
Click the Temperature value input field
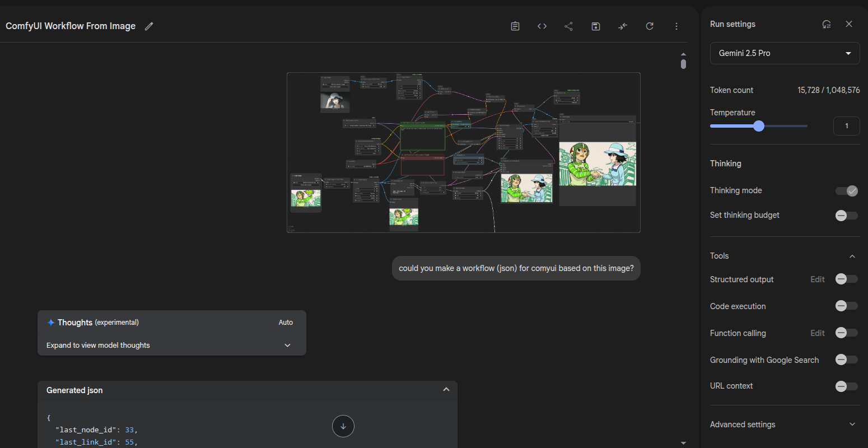tap(846, 126)
